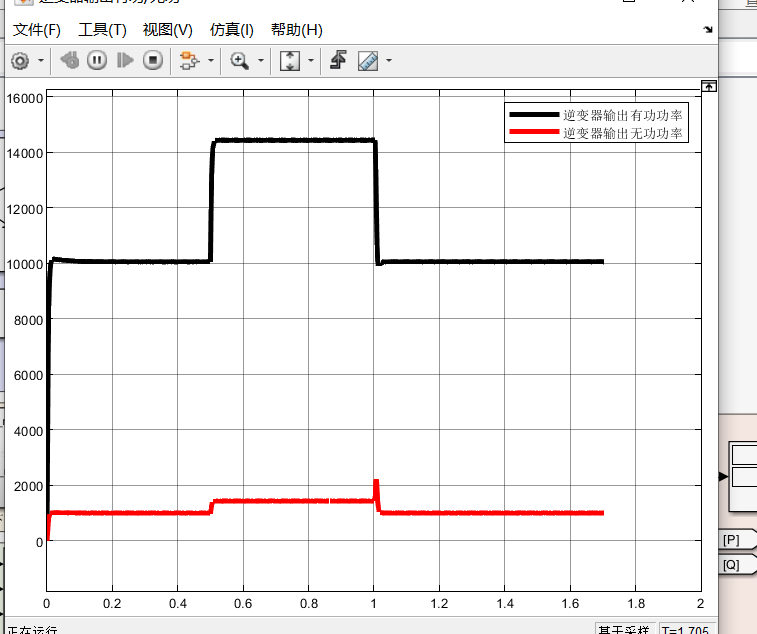
Task: Click the 正在运行 status text
Action: tap(32, 630)
